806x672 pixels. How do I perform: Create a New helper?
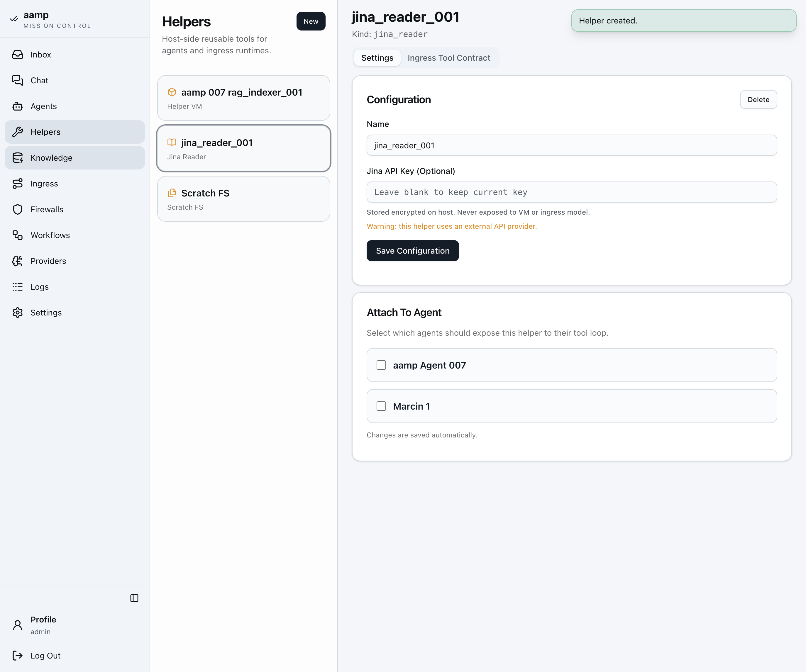coord(311,21)
